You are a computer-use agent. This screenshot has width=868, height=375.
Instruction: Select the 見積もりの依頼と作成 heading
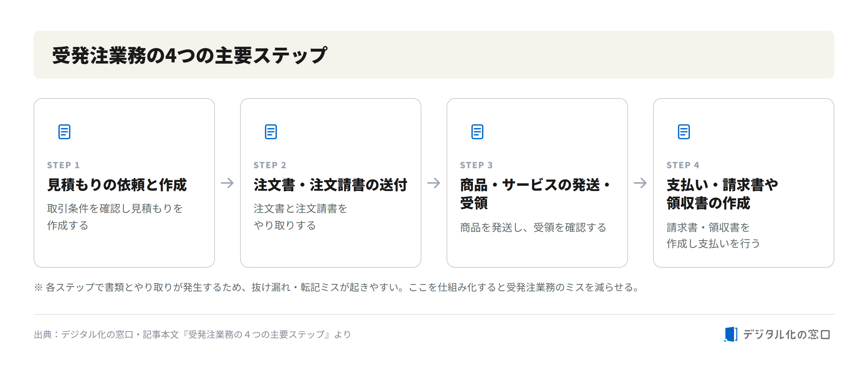click(117, 185)
